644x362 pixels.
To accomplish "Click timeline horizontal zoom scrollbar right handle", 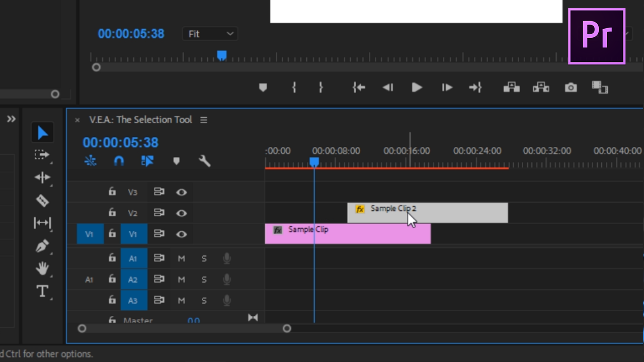I will [287, 328].
